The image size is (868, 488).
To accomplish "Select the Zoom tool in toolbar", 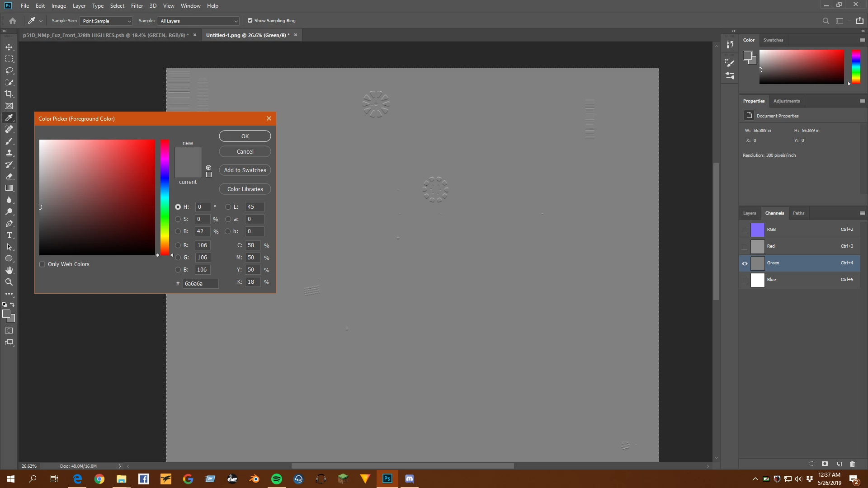I will [x=9, y=282].
